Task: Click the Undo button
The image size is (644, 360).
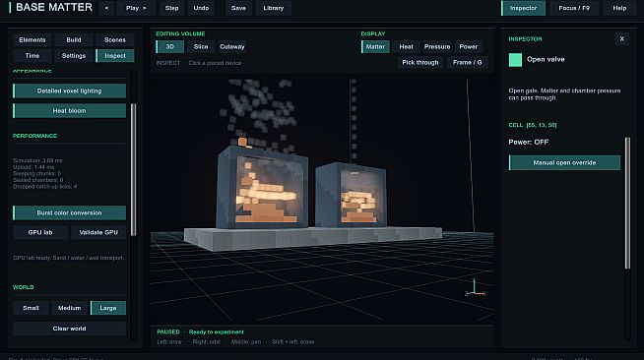Action: [x=201, y=8]
